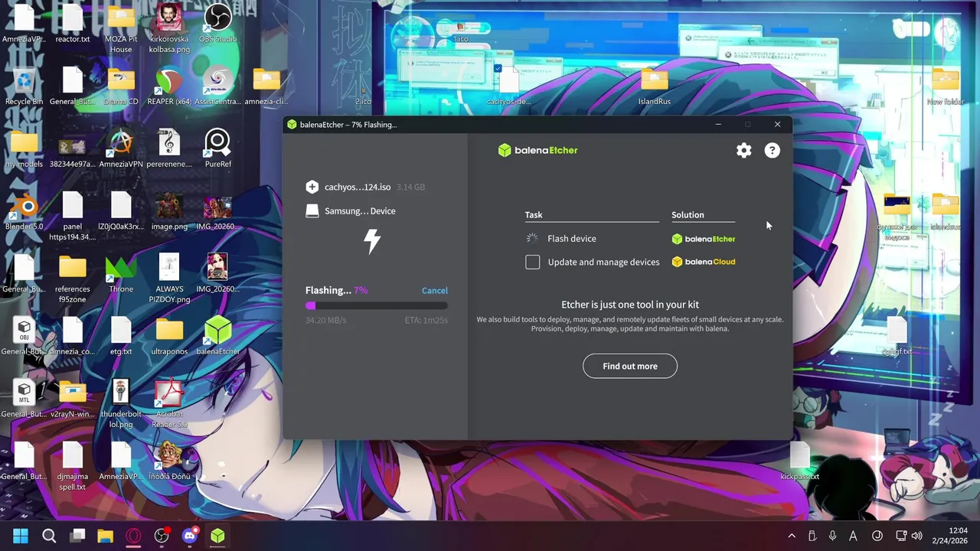Click the 3.14 GB file size
This screenshot has height=551, width=980.
410,187
